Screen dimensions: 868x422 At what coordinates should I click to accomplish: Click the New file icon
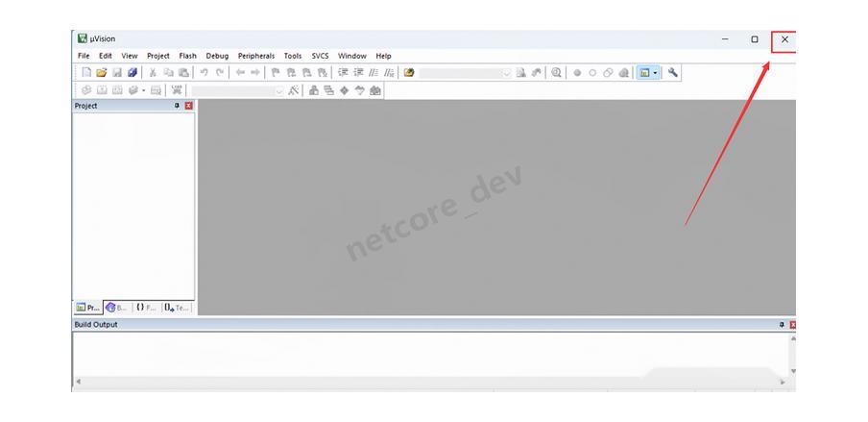pyautogui.click(x=86, y=73)
